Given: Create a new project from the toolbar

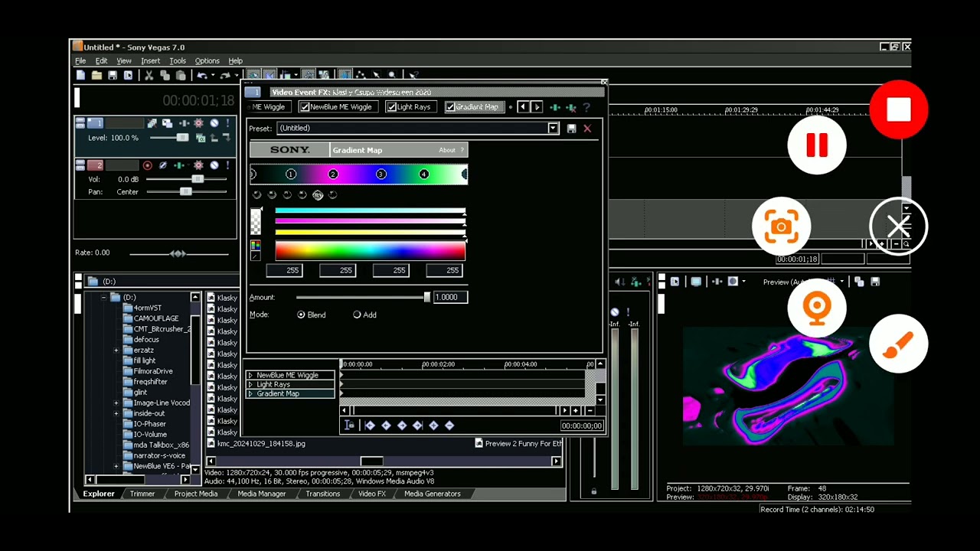Looking at the screenshot, I should [80, 75].
